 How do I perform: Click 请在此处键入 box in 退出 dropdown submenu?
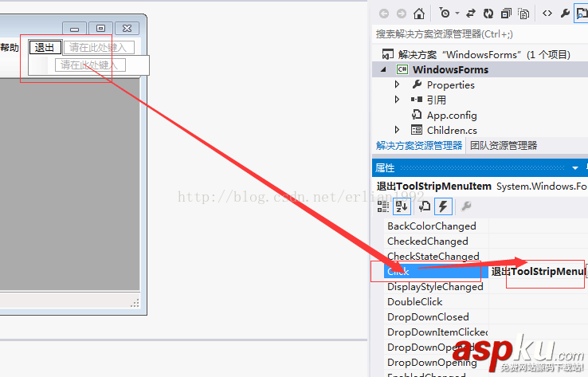coord(90,65)
